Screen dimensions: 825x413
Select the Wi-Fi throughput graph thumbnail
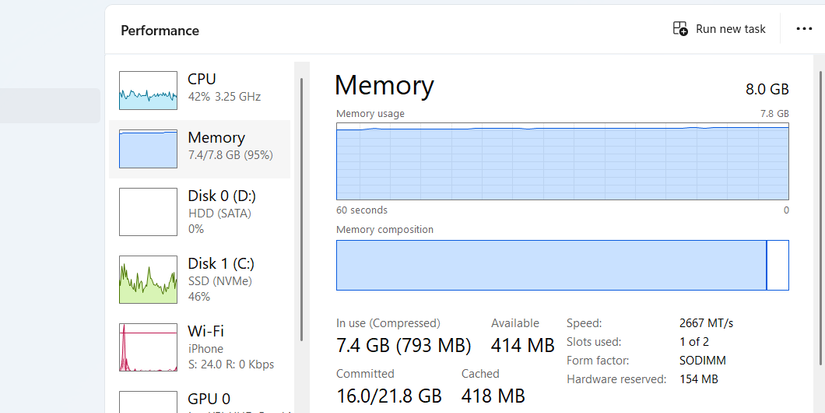click(149, 348)
